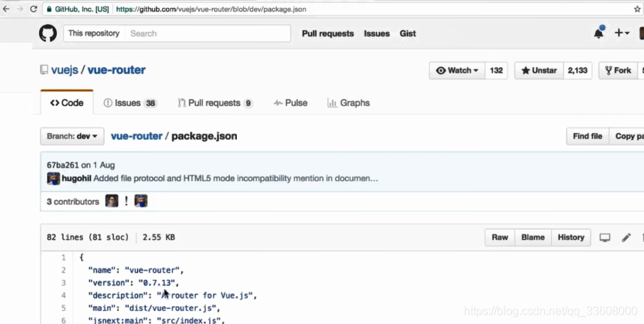Click the Copy path button

628,136
